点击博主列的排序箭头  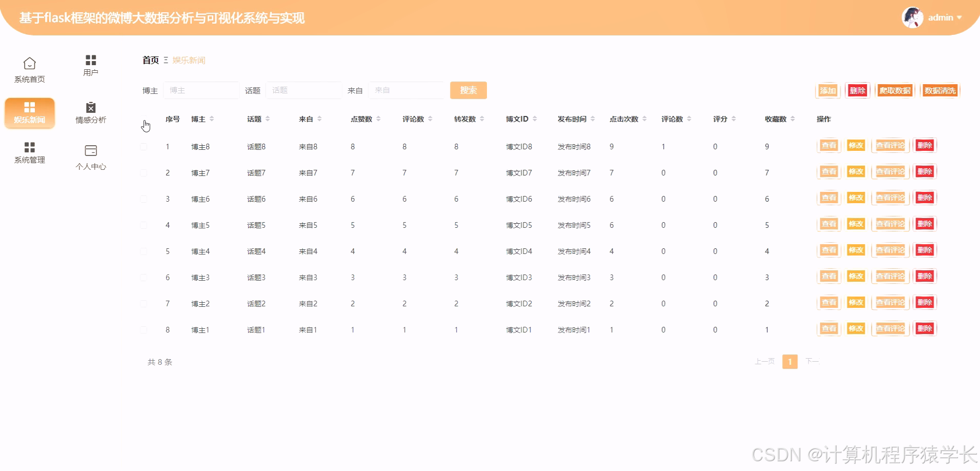pos(212,119)
